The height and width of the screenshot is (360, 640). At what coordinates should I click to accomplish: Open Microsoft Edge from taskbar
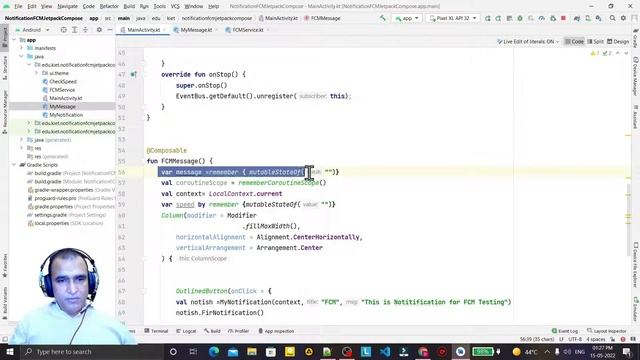[213, 351]
